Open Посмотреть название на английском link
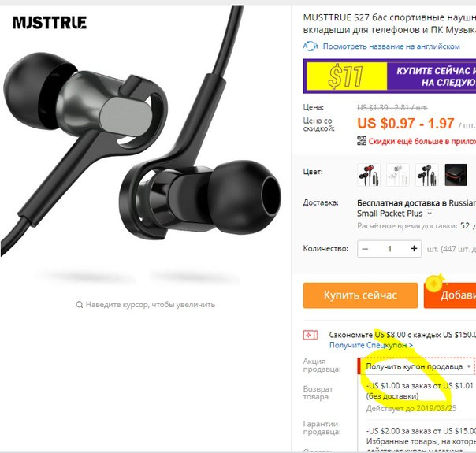Viewport: 476px width, 453px height. [391, 46]
